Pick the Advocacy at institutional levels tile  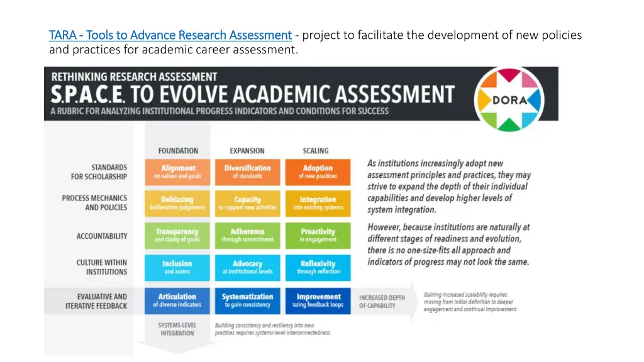247,268
